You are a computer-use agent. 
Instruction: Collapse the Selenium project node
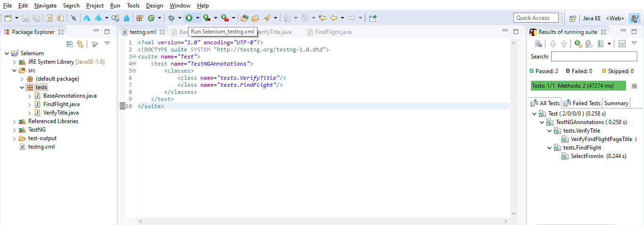coord(7,53)
